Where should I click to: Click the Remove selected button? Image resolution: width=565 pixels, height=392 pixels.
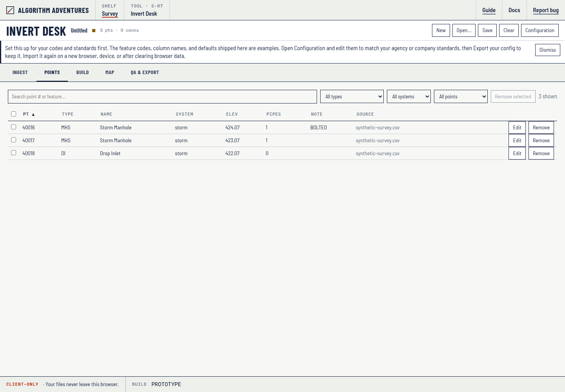513,96
